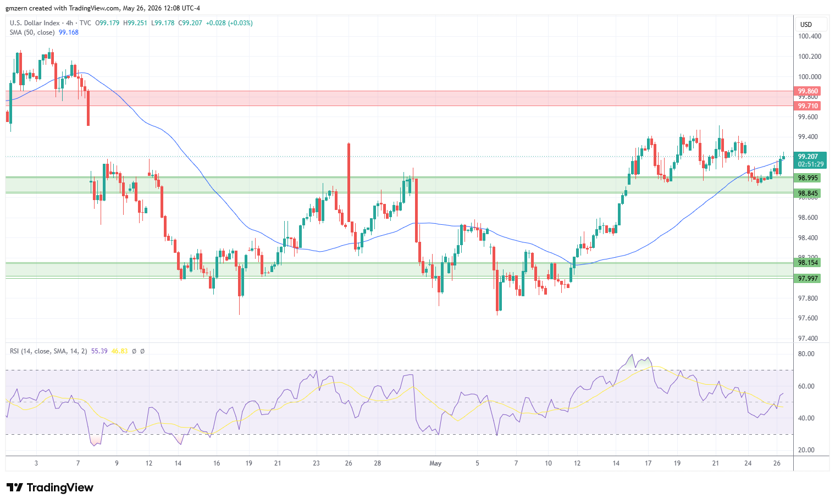Image resolution: width=835 pixels, height=504 pixels.
Task: Click the date label 16 on the time axis
Action: pyautogui.click(x=217, y=463)
